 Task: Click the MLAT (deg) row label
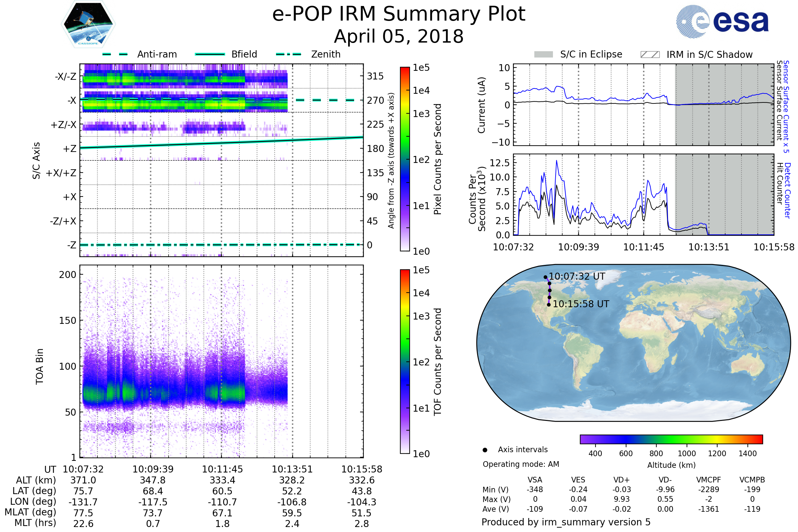(30, 512)
